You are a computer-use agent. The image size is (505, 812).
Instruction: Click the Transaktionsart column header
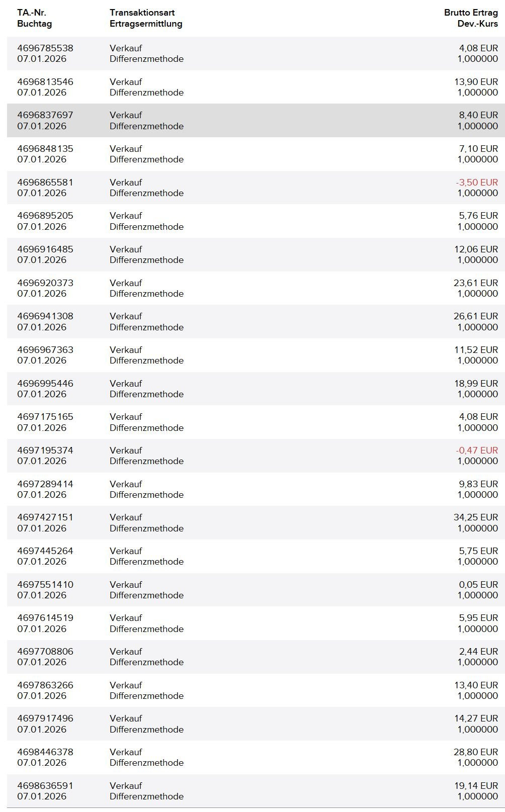coord(142,13)
